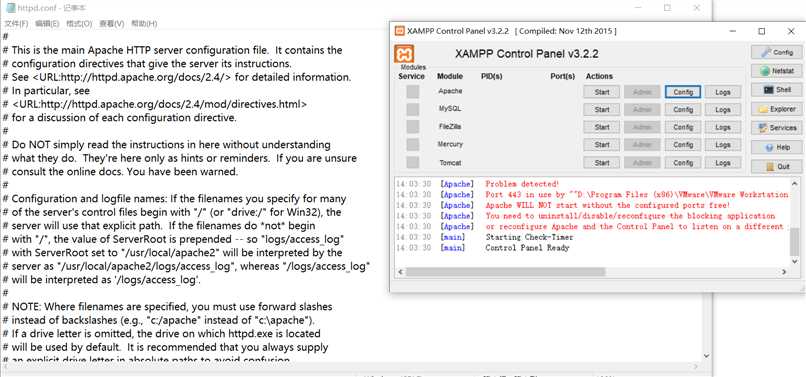Viewport: 806px width, 377px height.
Task: Start the Tomcat module
Action: 601,163
